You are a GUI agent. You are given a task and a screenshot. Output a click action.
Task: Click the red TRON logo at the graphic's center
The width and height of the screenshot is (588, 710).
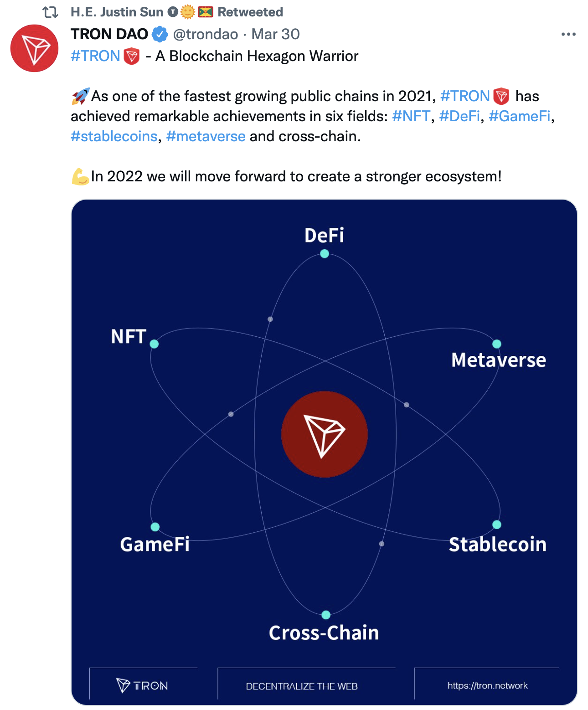click(x=325, y=434)
